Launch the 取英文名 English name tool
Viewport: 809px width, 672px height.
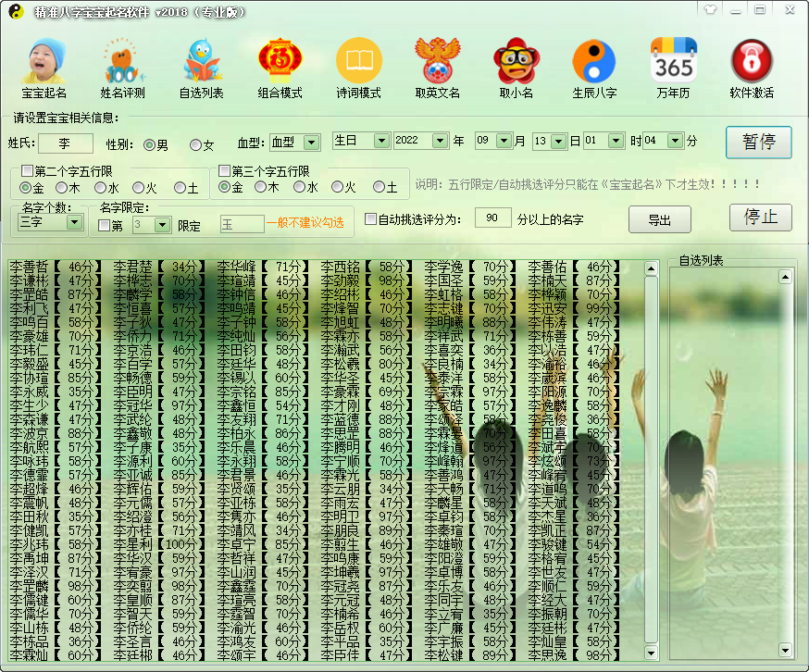pos(437,67)
